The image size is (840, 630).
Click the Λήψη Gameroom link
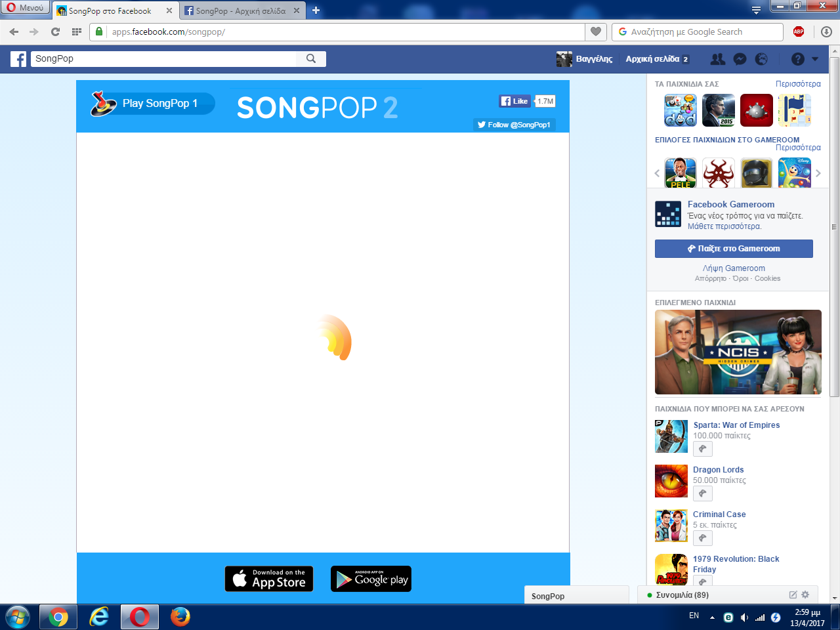(x=734, y=268)
